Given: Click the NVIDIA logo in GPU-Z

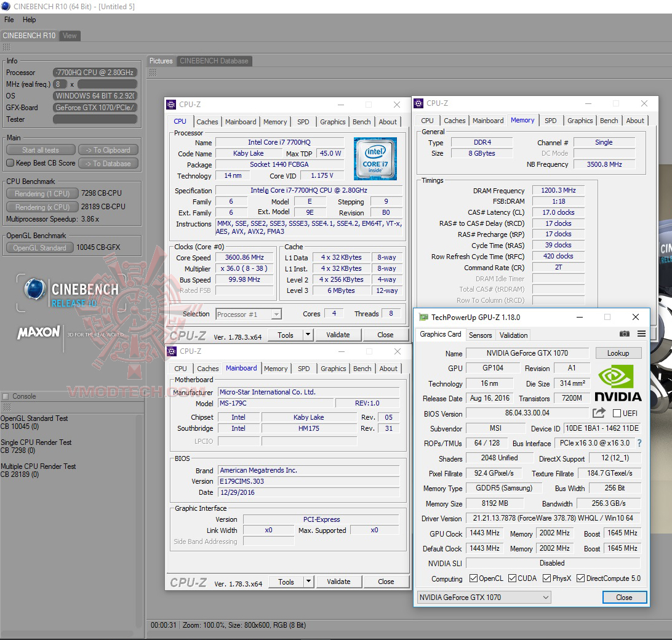Looking at the screenshot, I should click(x=618, y=382).
